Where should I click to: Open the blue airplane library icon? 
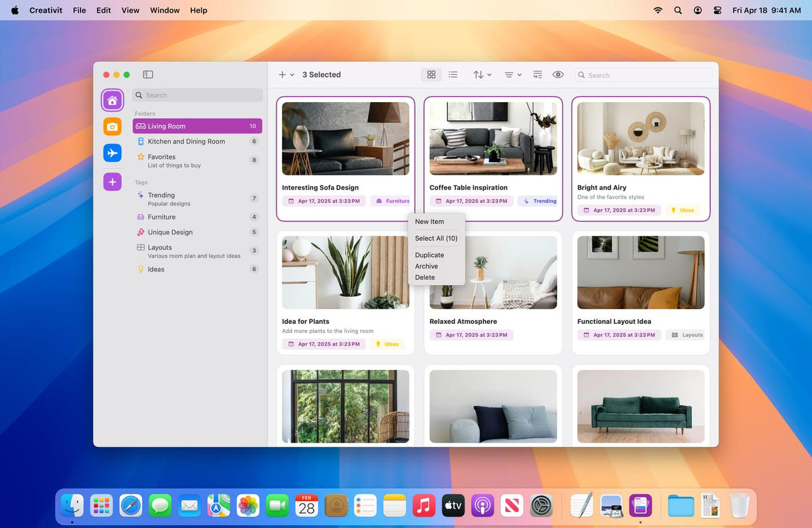[113, 153]
